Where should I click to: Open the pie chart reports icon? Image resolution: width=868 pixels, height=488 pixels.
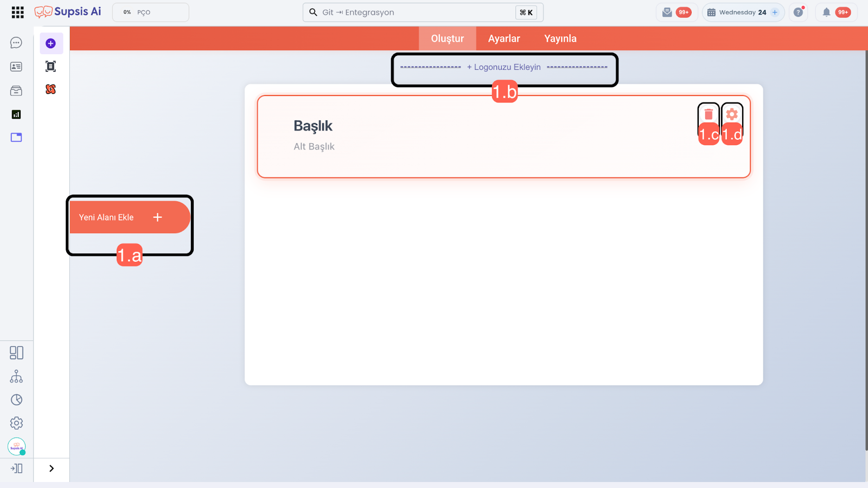point(16,400)
